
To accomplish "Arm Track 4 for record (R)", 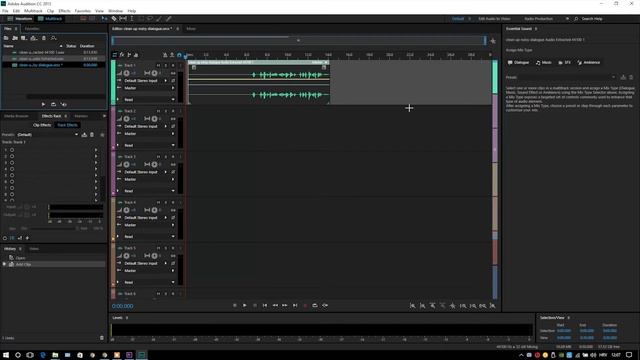I will (x=173, y=202).
